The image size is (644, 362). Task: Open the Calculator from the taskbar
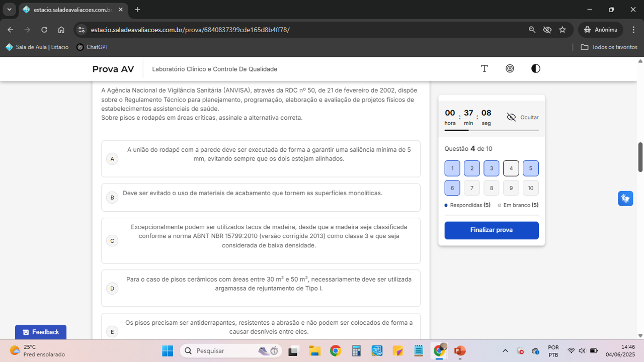click(356, 350)
